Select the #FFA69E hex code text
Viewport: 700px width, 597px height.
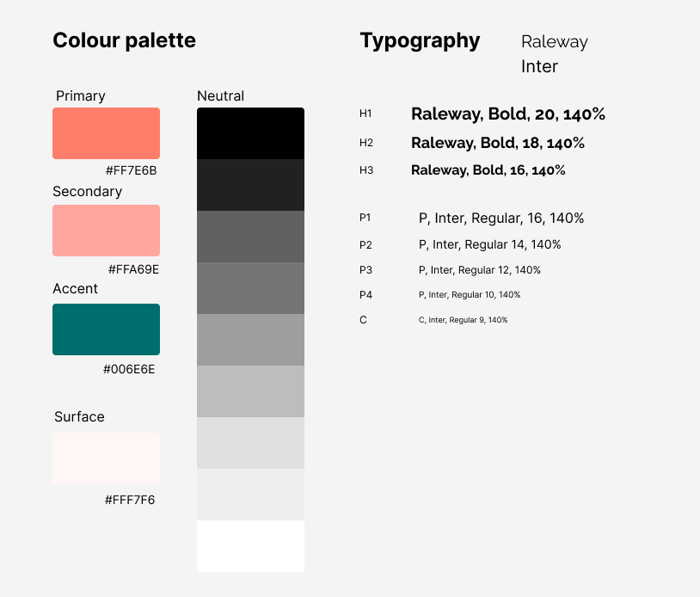click(133, 269)
